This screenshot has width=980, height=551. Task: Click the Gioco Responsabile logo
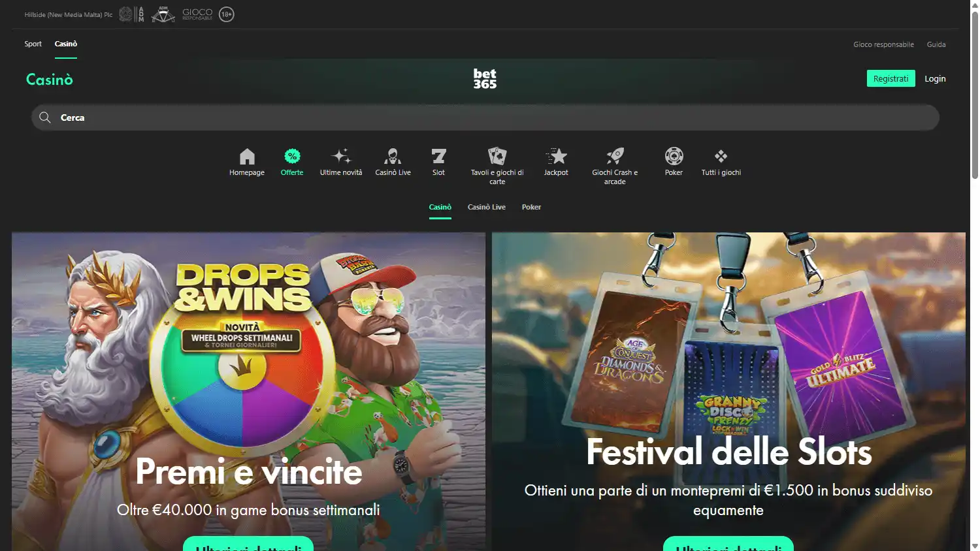click(x=197, y=14)
